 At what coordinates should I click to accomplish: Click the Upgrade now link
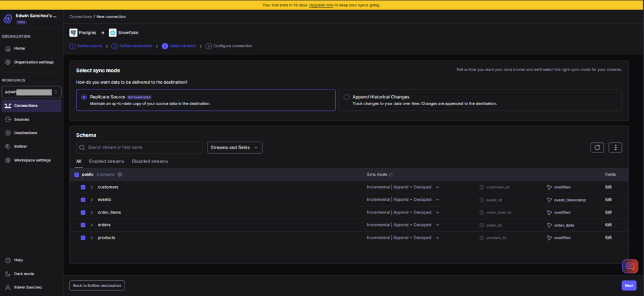[321, 5]
